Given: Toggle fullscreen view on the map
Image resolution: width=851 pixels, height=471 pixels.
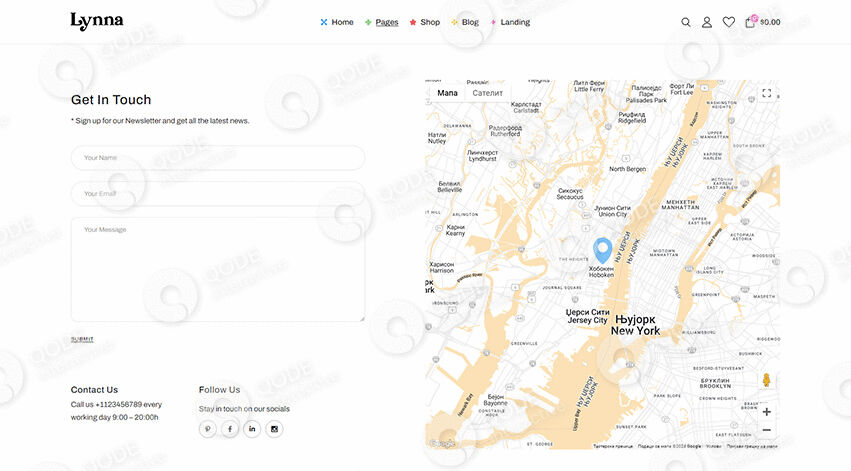Looking at the screenshot, I should 766,93.
